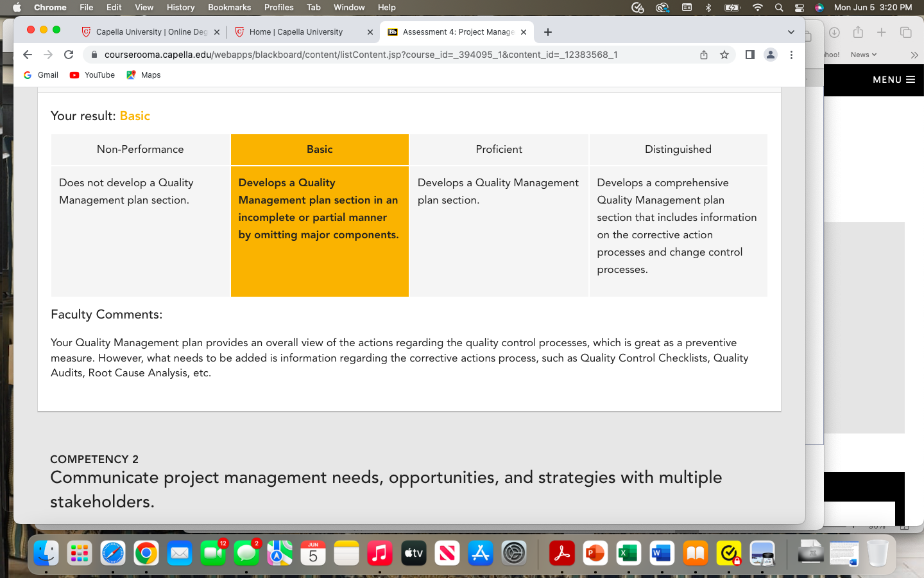Open FaceTime from the Dock

click(x=213, y=553)
